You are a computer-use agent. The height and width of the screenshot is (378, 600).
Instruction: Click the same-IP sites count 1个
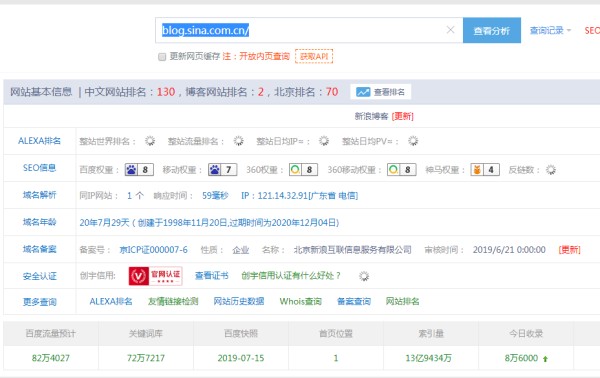pyautogui.click(x=135, y=196)
